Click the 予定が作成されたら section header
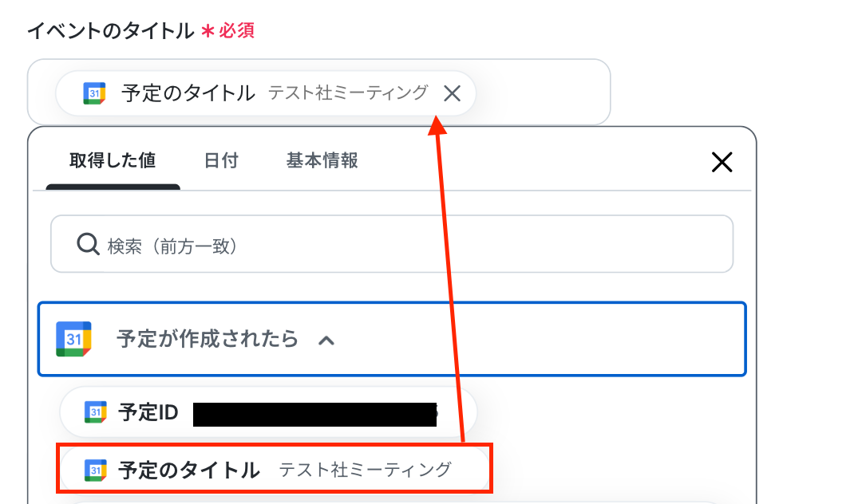This screenshot has width=862, height=504. click(392, 339)
